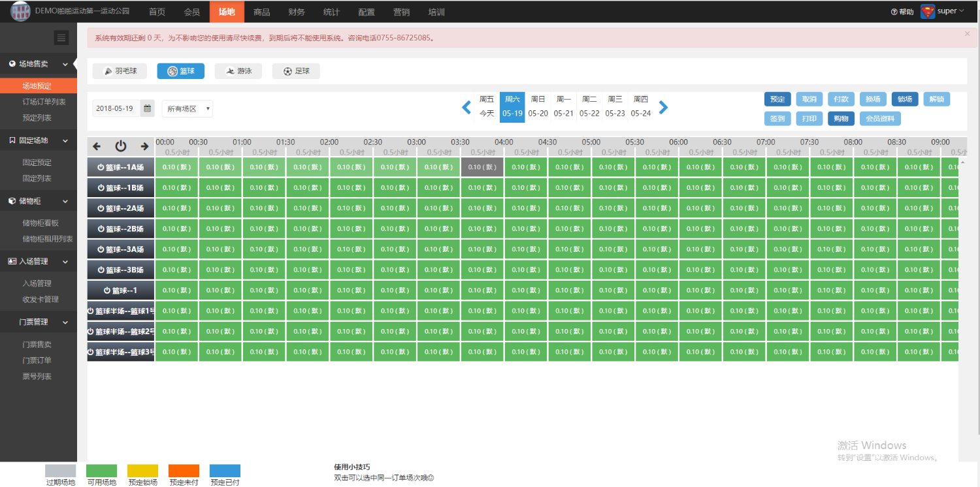
Task: Switch to the 周四 05-24 day tab
Action: pyautogui.click(x=641, y=106)
